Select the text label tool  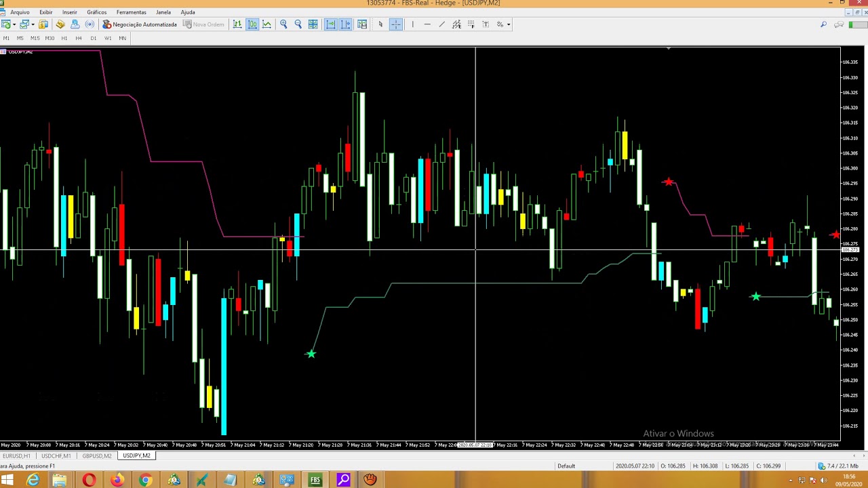[485, 24]
